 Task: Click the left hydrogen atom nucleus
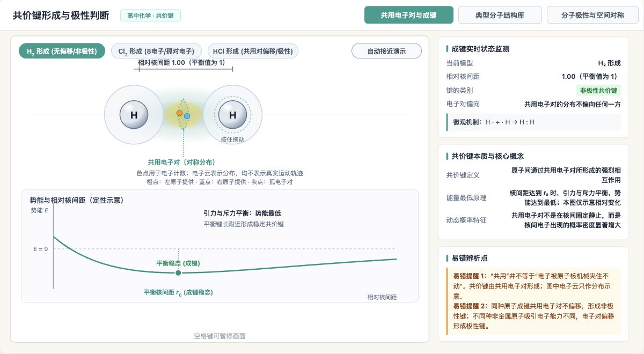(134, 115)
